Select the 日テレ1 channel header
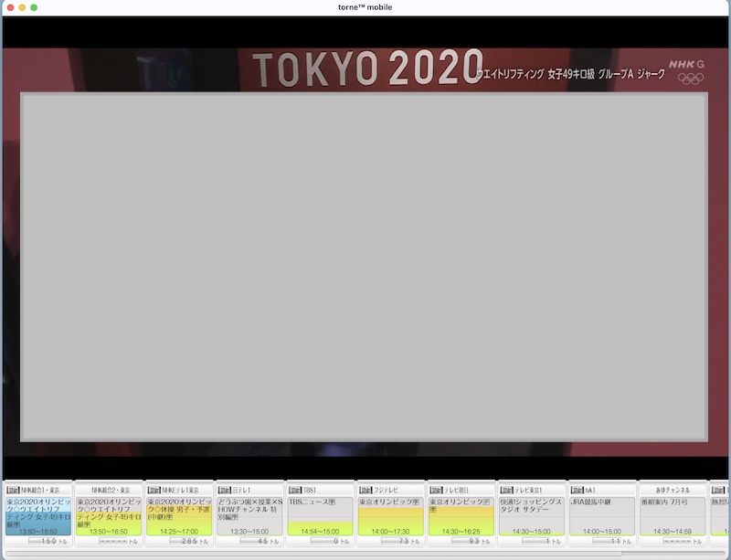This screenshot has width=731, height=560. 249,490
